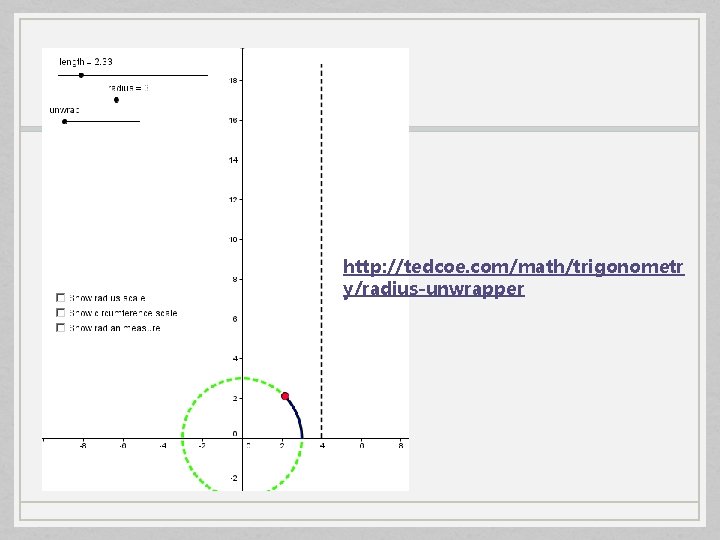Click the 'length = 2.33' label

(x=86, y=62)
